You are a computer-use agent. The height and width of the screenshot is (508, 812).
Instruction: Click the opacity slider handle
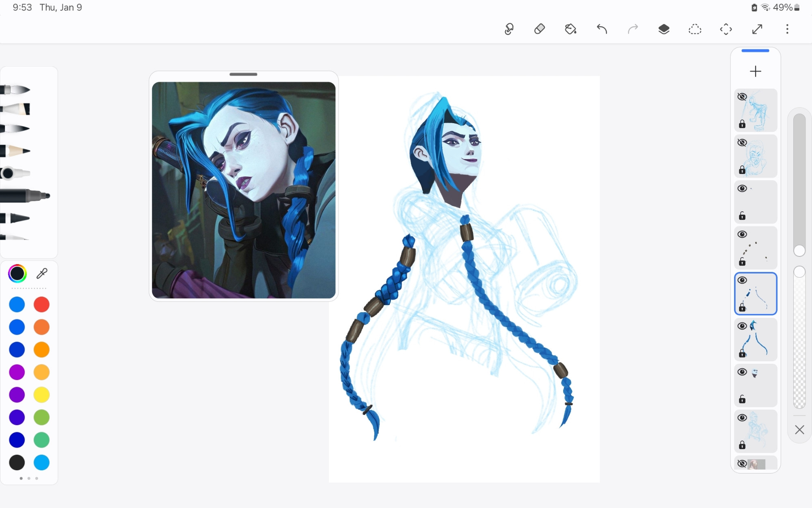tap(799, 272)
